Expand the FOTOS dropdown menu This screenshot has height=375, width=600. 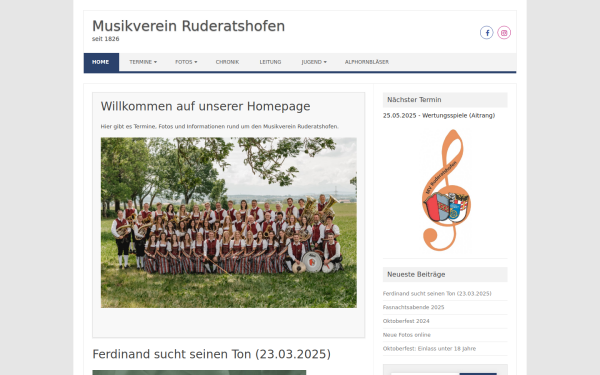186,62
